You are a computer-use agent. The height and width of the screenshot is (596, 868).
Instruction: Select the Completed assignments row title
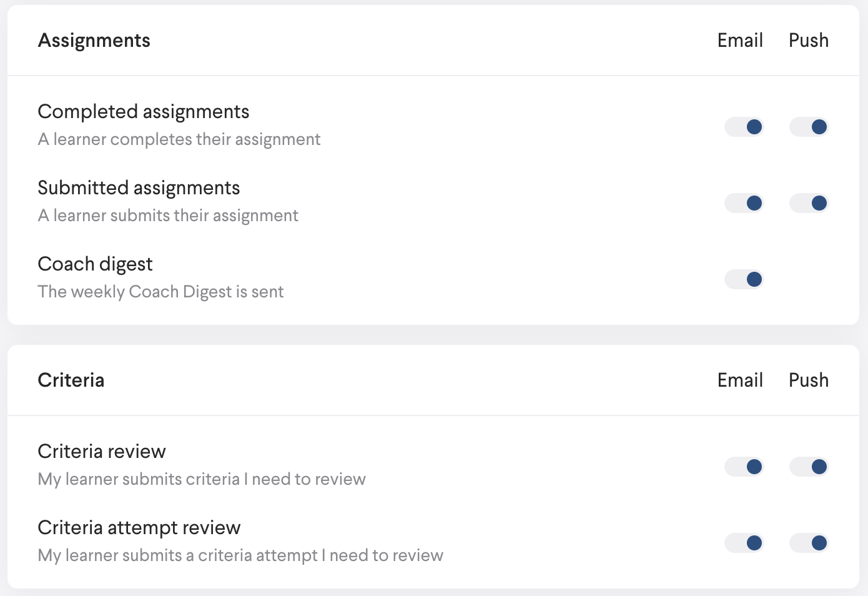point(144,112)
